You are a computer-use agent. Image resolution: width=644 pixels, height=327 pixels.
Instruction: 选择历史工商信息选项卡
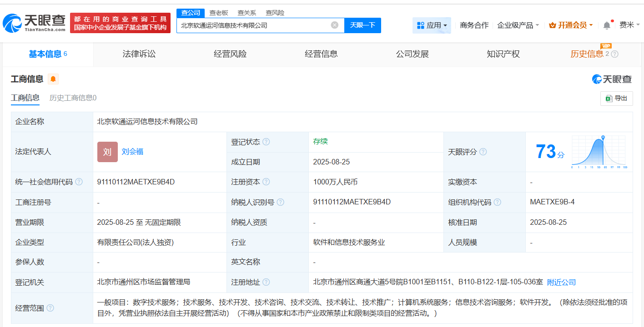(x=72, y=98)
